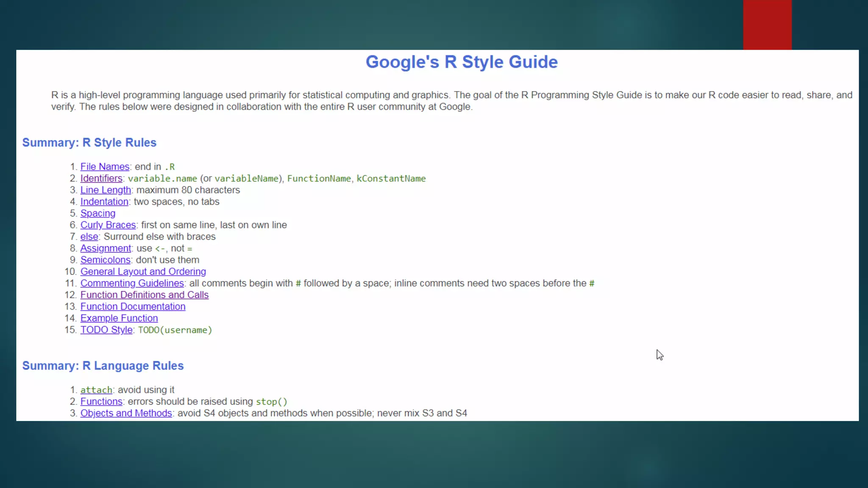
Task: Click the Spacing link
Action: [98, 213]
